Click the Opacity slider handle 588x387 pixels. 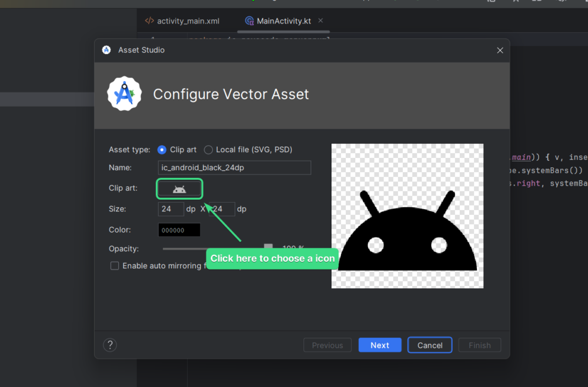268,247
